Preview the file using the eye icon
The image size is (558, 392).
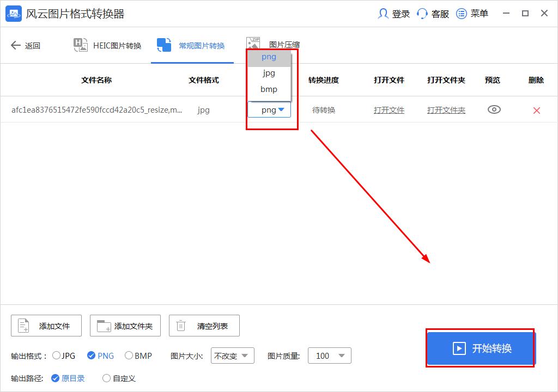click(x=494, y=109)
